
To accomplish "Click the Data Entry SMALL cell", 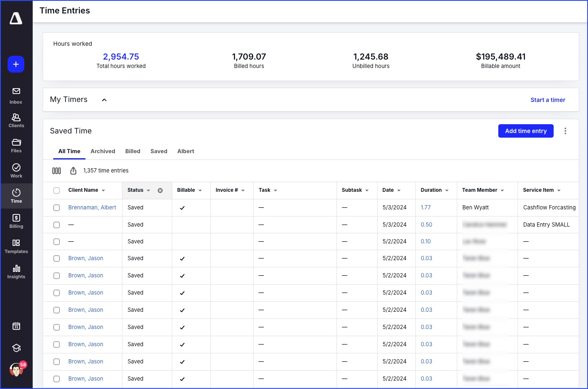I will pyautogui.click(x=547, y=225).
